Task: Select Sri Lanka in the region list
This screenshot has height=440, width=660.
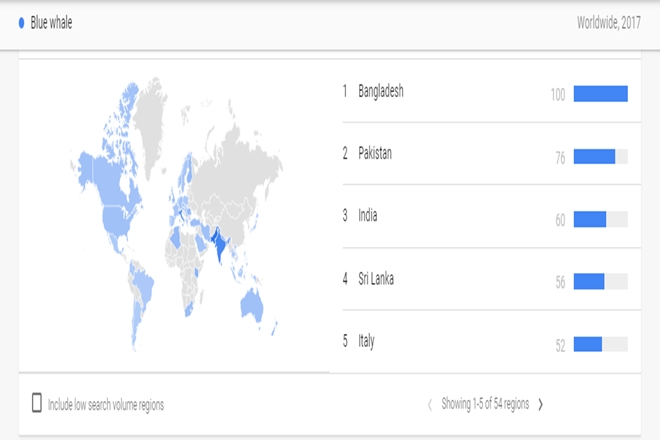Action: pyautogui.click(x=375, y=279)
